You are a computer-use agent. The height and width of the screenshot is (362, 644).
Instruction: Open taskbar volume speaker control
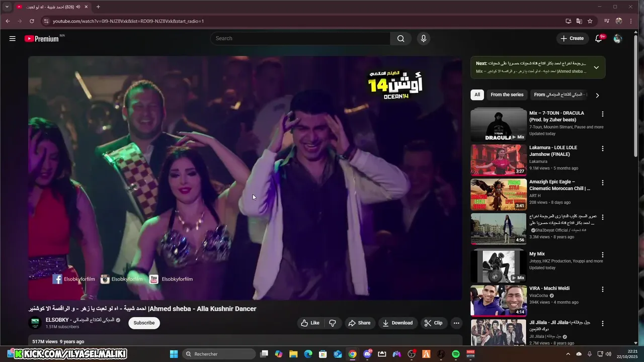pyautogui.click(x=608, y=354)
